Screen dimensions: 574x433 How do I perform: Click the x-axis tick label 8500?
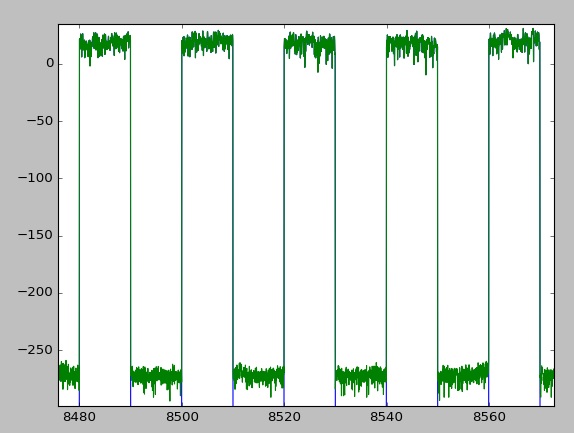[182, 417]
